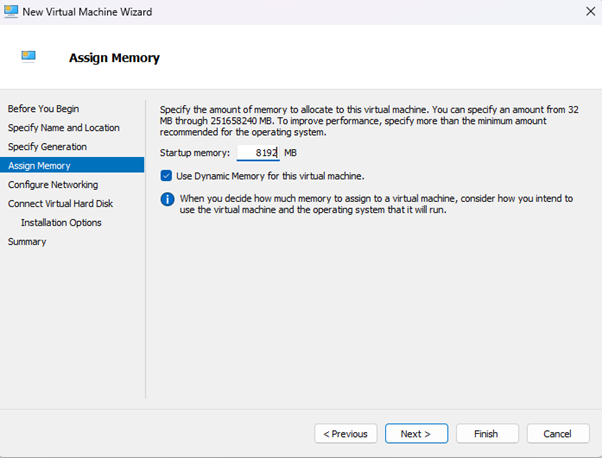Screen dimensions: 602x458
Task: Select the highlighted Assign Memory step
Action: click(x=40, y=165)
